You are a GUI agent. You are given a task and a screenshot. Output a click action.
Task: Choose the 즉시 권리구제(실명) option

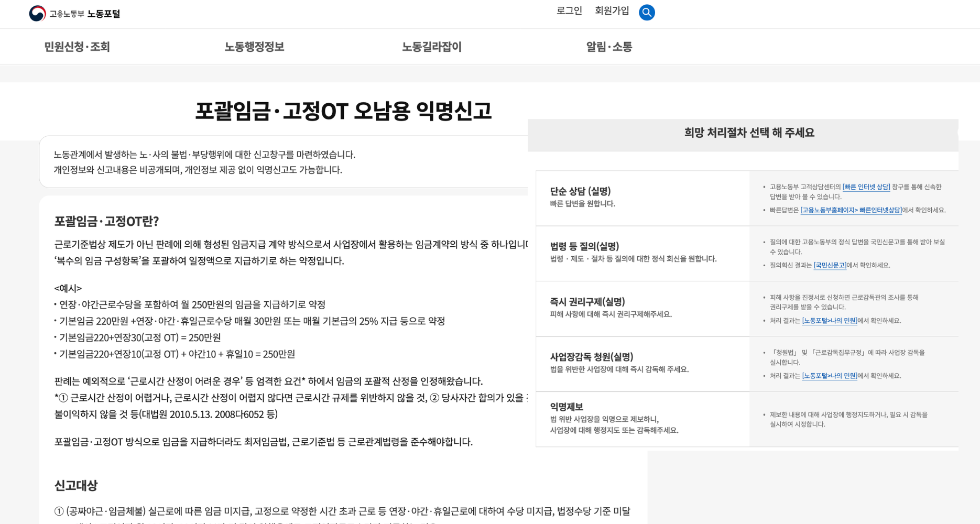coord(643,309)
